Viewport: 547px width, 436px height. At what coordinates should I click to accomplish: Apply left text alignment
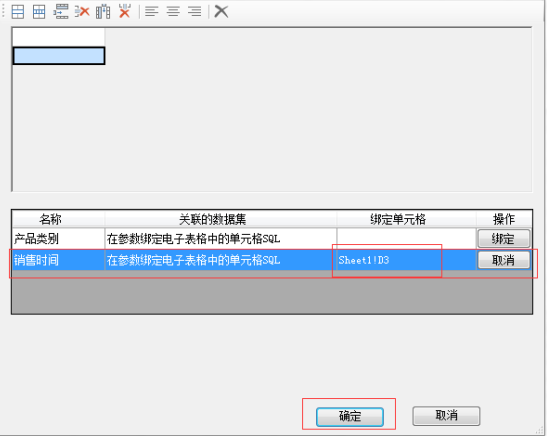(x=152, y=12)
